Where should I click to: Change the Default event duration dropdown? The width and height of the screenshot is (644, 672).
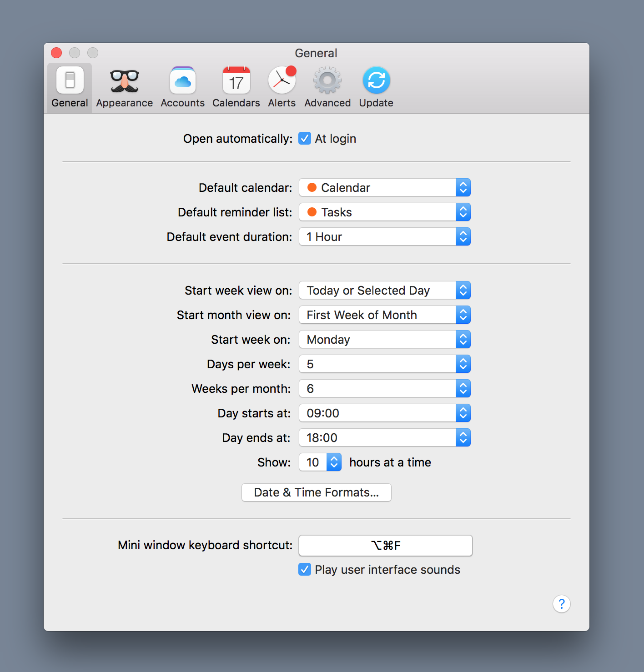click(x=384, y=236)
